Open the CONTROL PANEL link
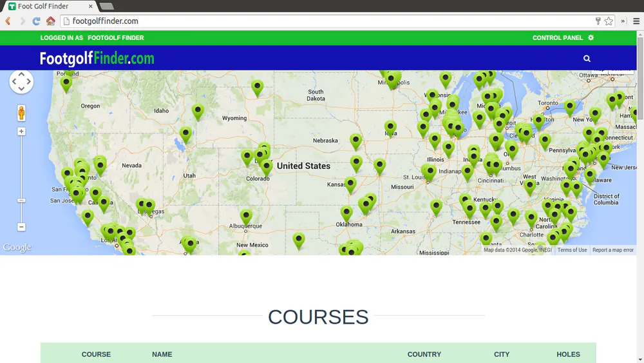The image size is (644, 363). point(557,38)
